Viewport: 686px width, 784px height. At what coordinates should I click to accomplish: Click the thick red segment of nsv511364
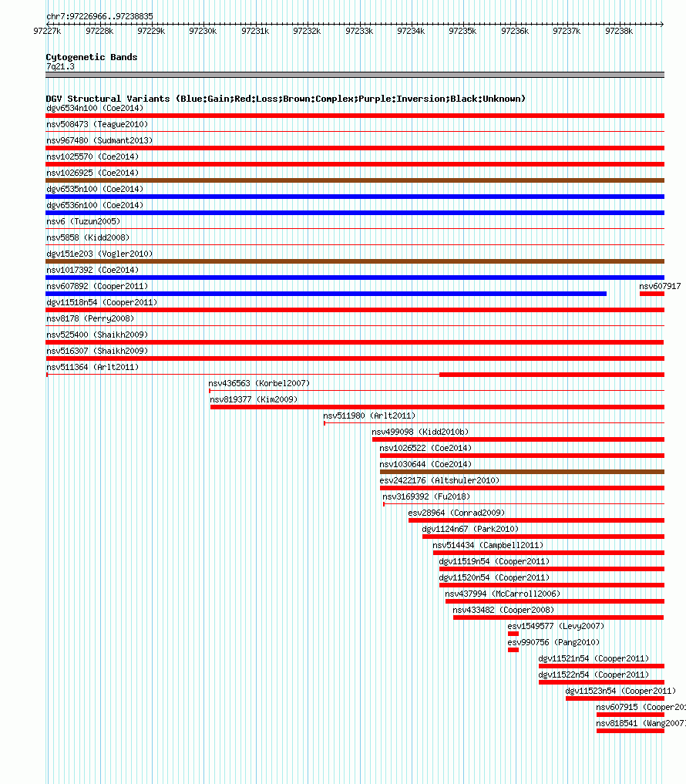[x=552, y=375]
